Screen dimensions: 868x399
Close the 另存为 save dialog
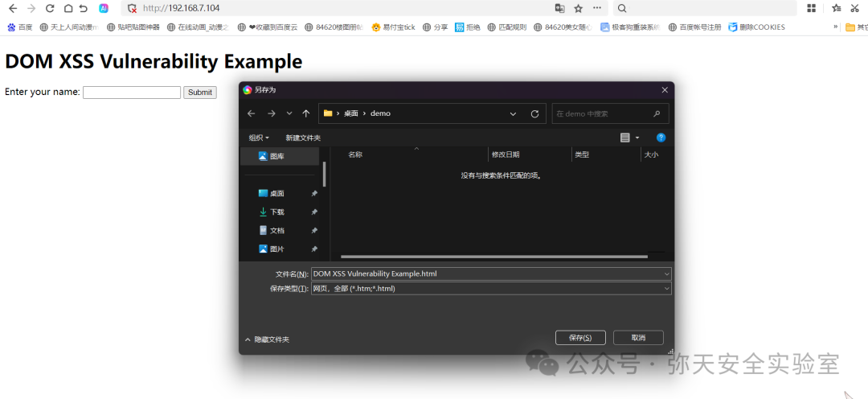click(665, 90)
